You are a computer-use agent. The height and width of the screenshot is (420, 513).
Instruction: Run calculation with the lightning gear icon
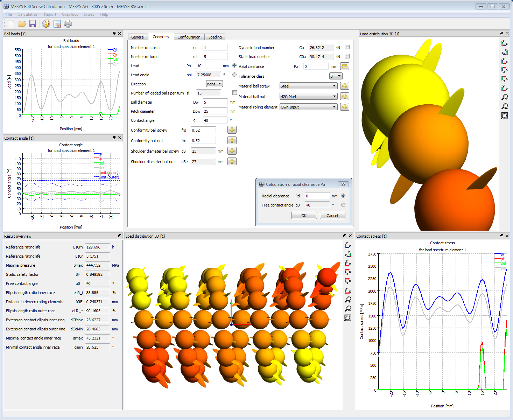click(46, 24)
